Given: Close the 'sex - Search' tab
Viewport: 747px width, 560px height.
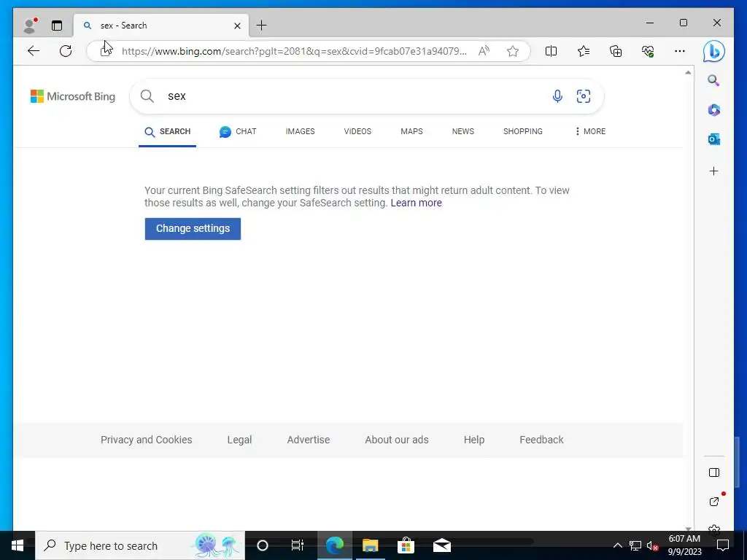Looking at the screenshot, I should coord(237,26).
